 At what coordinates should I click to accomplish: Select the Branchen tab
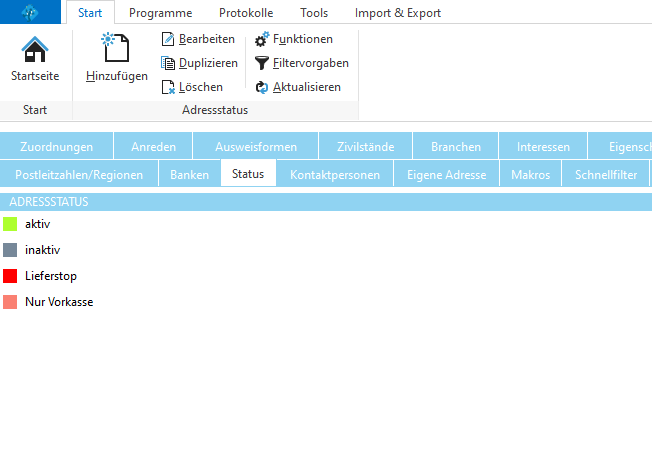[456, 146]
